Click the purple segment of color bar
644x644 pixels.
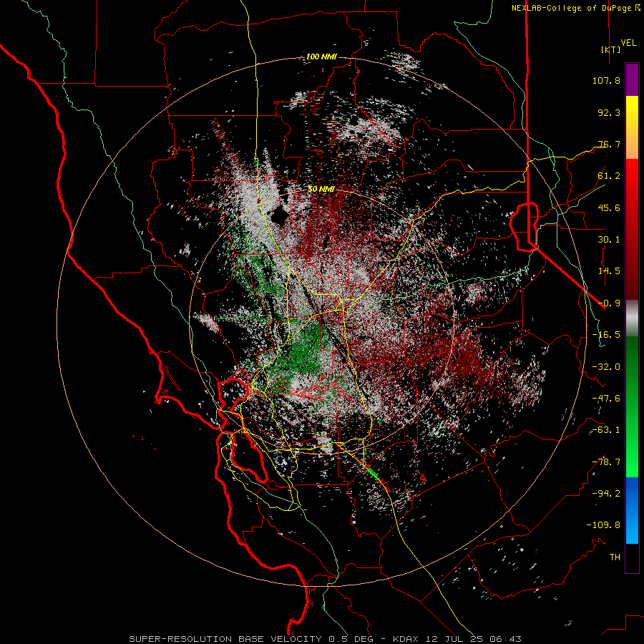tap(632, 79)
